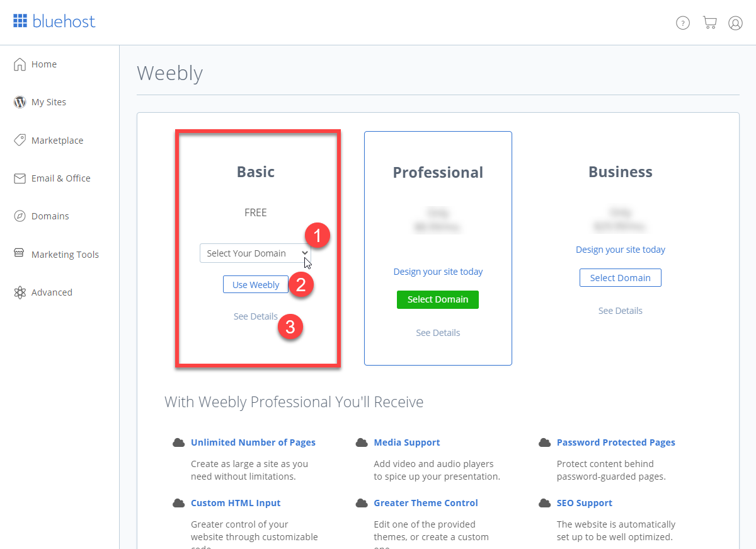
Task: Open the Greater Theme Control link
Action: 426,503
